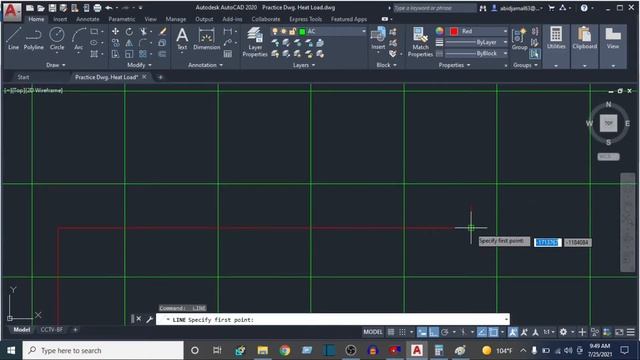Expand the Modify panel
The image size is (640, 360).
click(139, 65)
